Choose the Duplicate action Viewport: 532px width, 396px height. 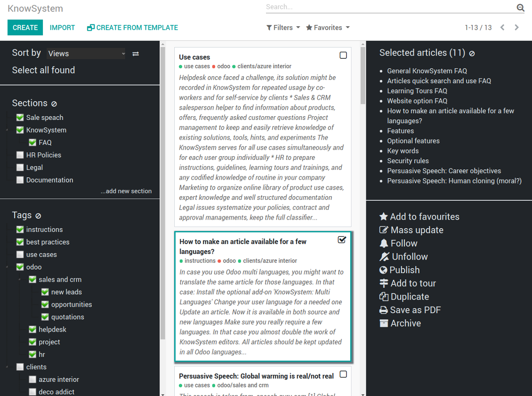[x=404, y=297]
